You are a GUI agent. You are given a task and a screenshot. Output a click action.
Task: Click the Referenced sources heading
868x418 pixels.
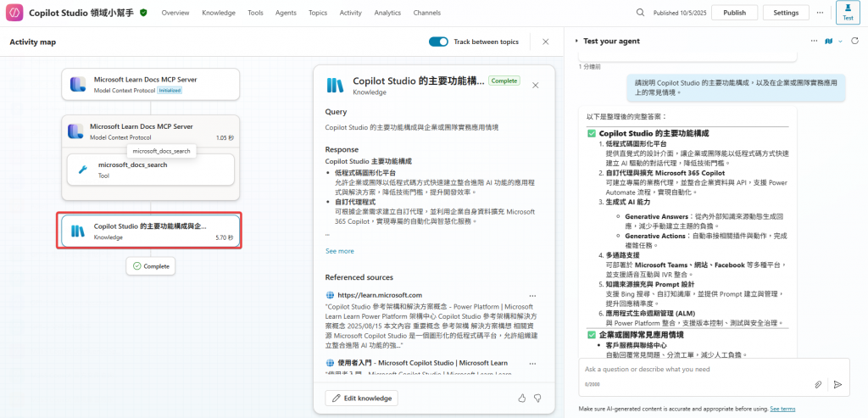pos(359,277)
